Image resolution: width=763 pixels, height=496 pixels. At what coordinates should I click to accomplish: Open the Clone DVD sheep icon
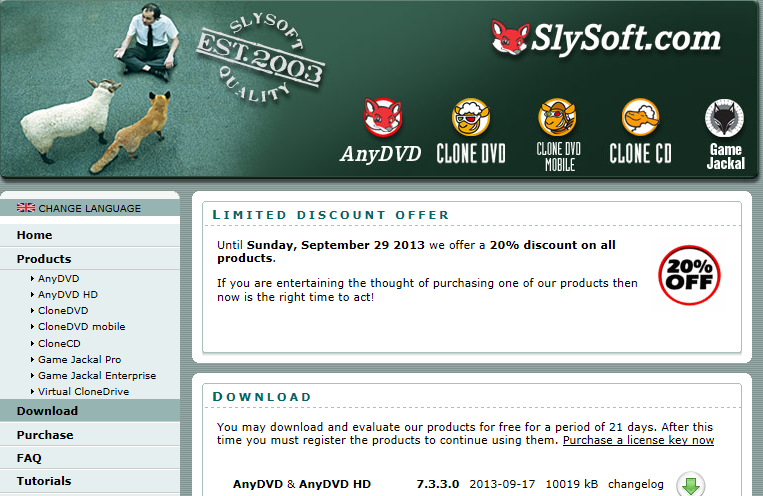click(x=471, y=117)
